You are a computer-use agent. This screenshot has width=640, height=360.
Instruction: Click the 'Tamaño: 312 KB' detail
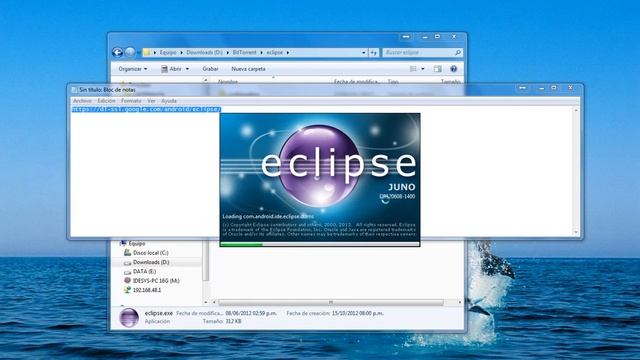click(222, 322)
